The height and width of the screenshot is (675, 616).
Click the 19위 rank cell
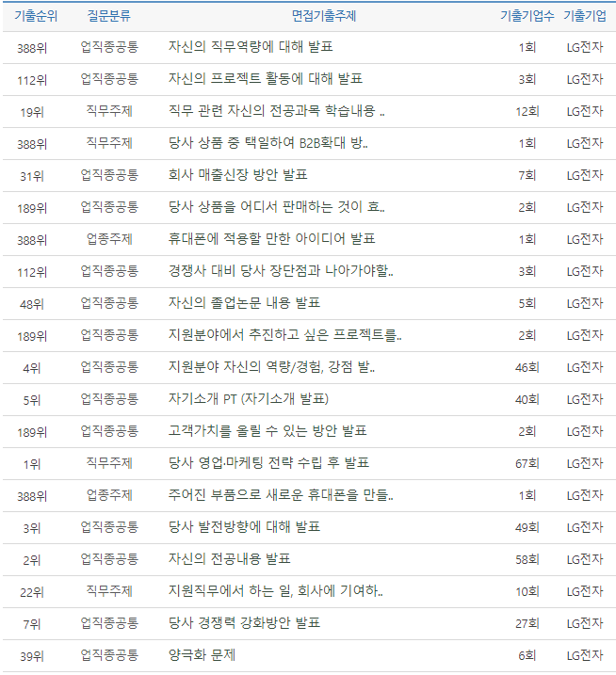[x=32, y=112]
